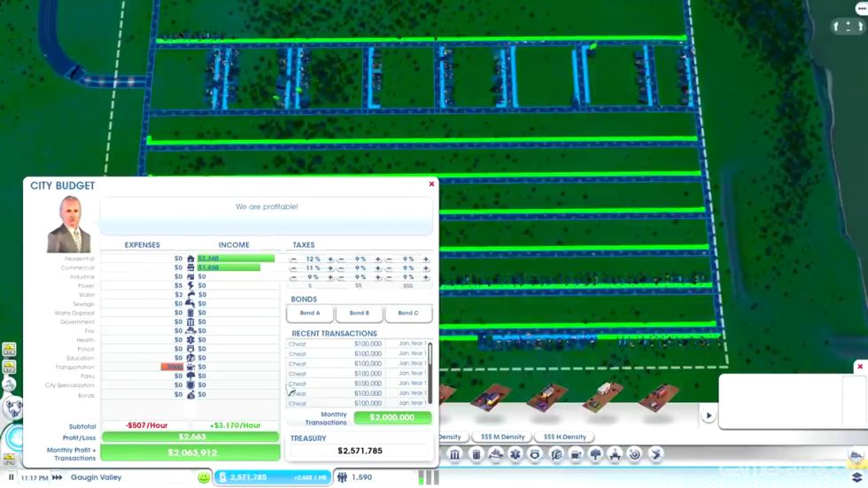Click the Commercial shop icon in budget

tap(190, 267)
